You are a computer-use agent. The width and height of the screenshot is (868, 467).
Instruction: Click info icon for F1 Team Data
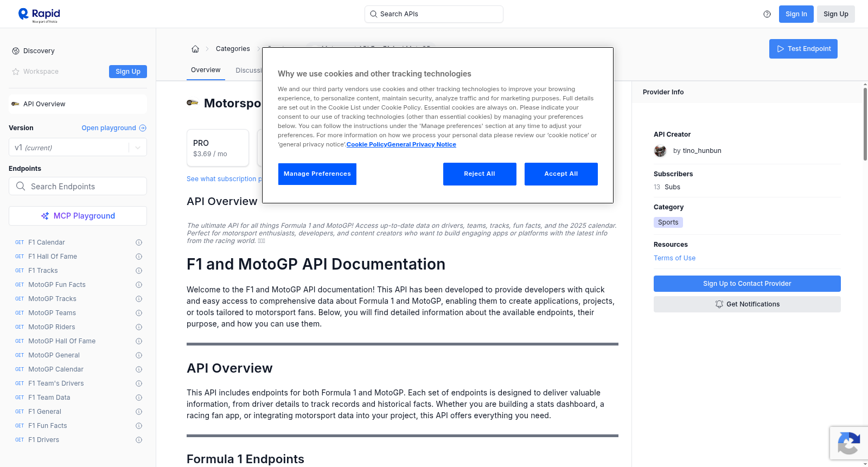[139, 398]
